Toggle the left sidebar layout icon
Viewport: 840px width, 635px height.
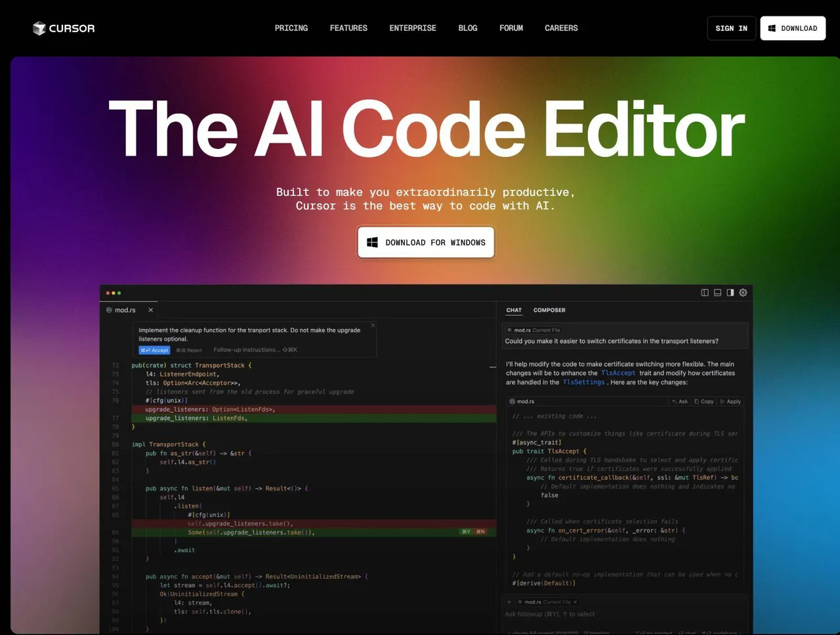[x=705, y=293]
